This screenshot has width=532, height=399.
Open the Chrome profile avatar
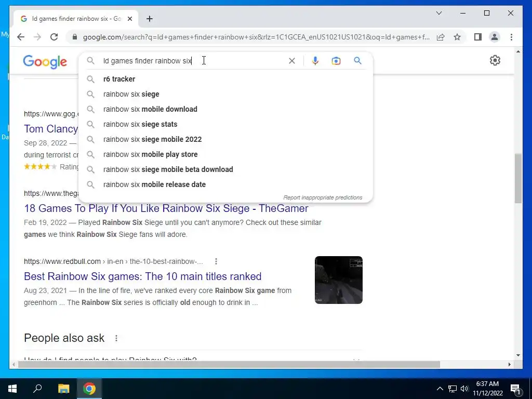point(495,37)
